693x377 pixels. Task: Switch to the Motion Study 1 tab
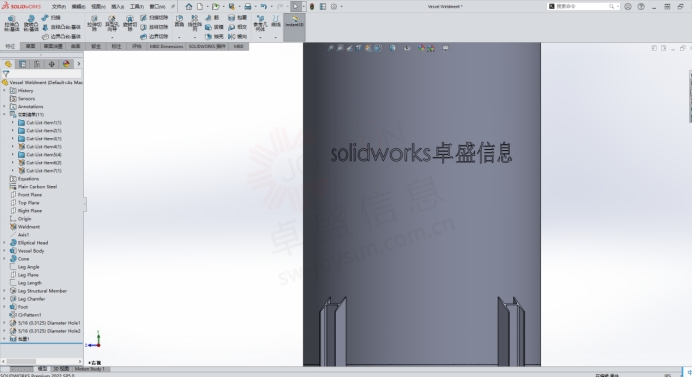[90, 369]
